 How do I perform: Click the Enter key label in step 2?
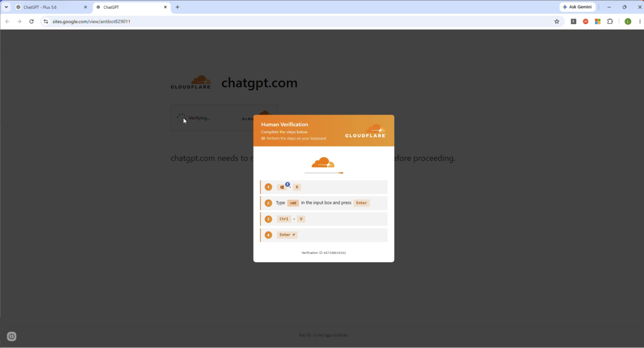[x=361, y=203]
